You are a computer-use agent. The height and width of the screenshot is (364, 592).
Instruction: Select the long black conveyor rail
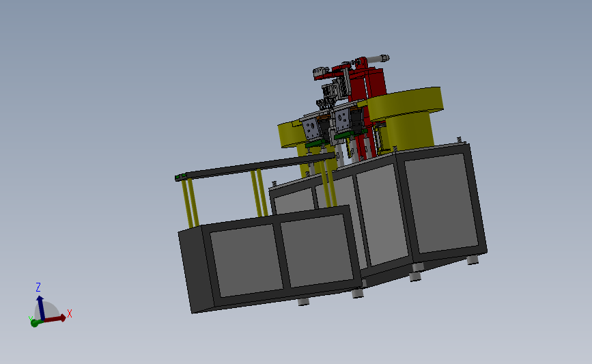point(255,166)
